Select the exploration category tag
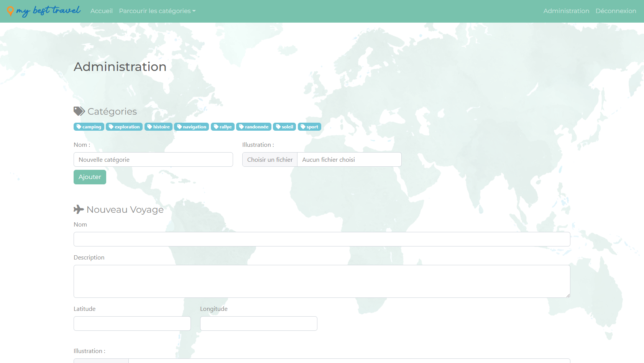This screenshot has height=363, width=644. coord(124,127)
